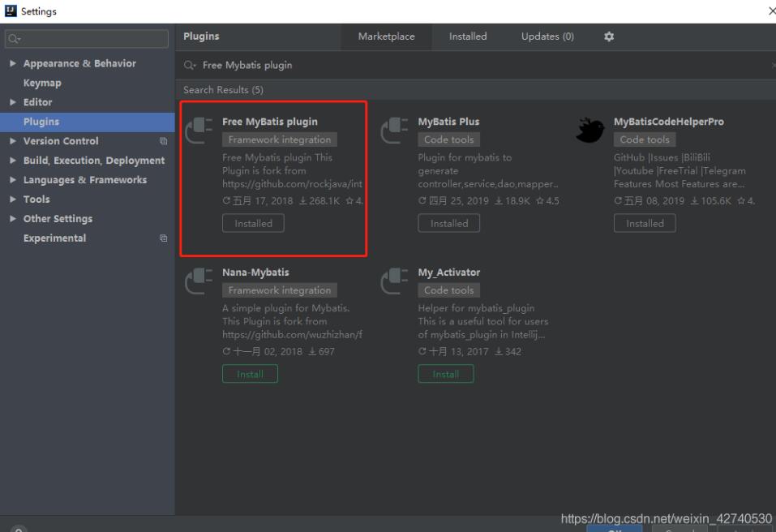Expand Other Settings node
Viewport: 776px width, 532px height.
pyautogui.click(x=13, y=218)
